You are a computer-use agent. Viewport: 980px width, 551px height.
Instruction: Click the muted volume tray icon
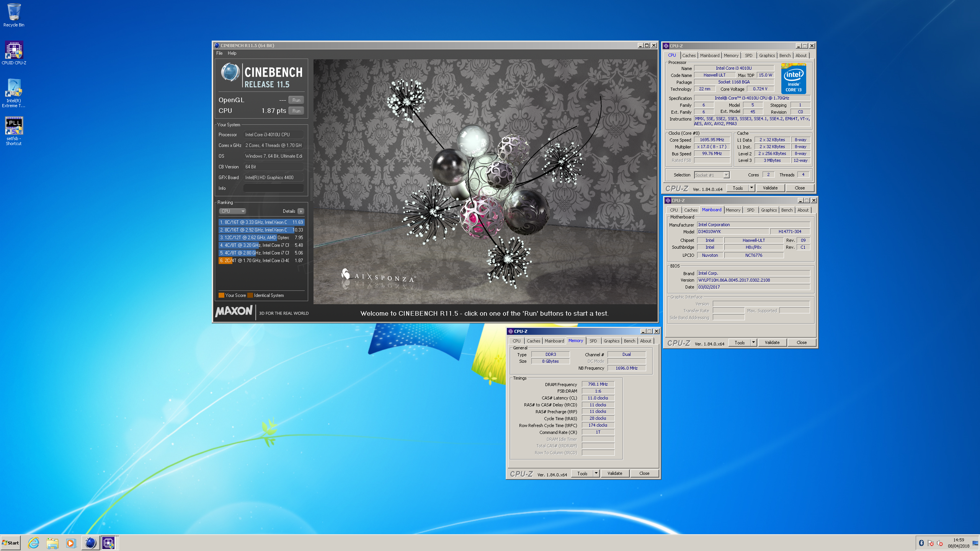point(940,543)
